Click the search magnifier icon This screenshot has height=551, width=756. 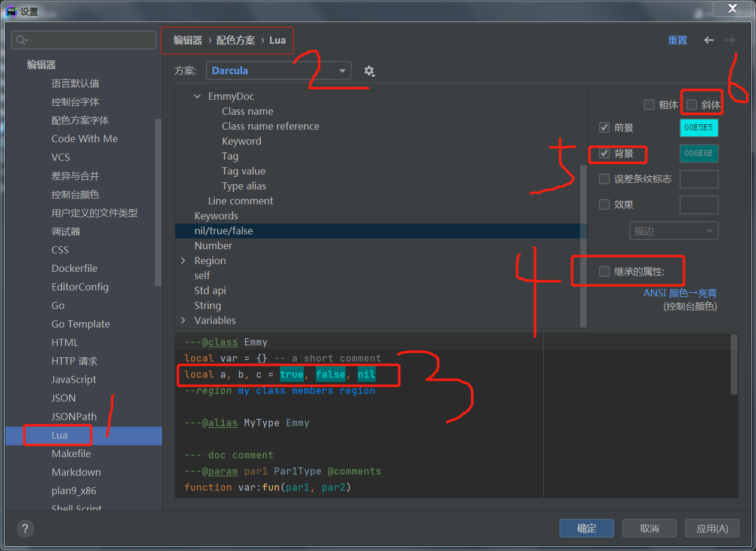point(21,40)
